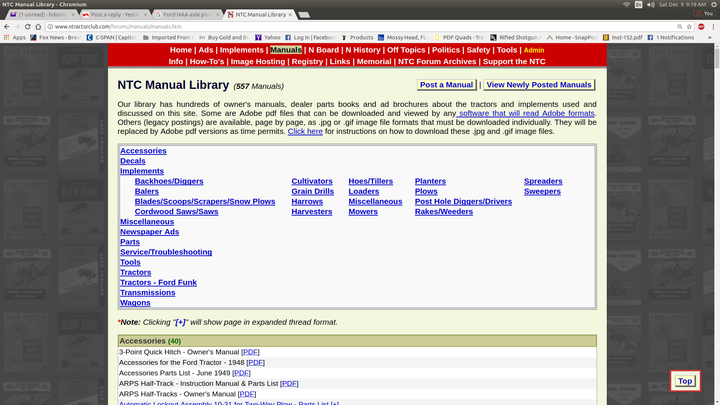
Task: Open ARPS Half-Tracks Owner's Manual PDF
Action: [x=247, y=394]
